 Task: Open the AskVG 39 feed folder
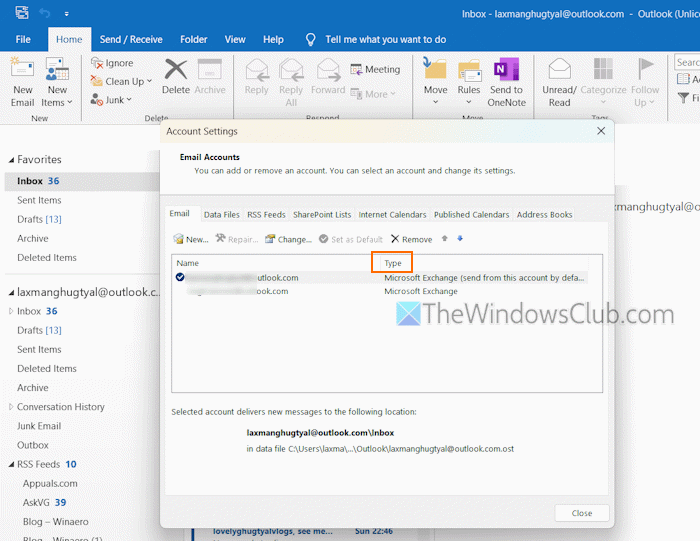(x=44, y=503)
